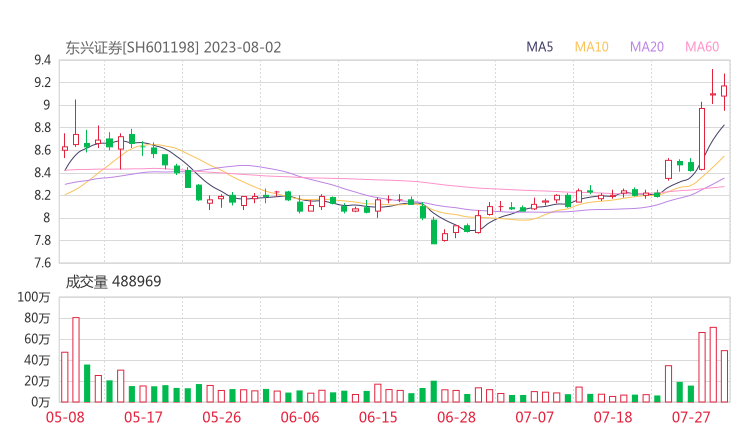Click the 100万 volume axis label
Viewport: 740px width, 440px height.
[34, 297]
